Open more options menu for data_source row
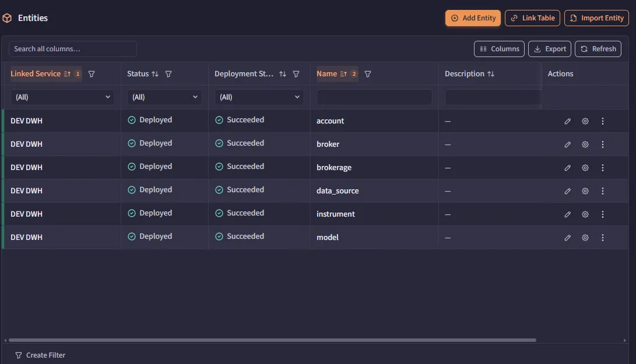 (602, 191)
